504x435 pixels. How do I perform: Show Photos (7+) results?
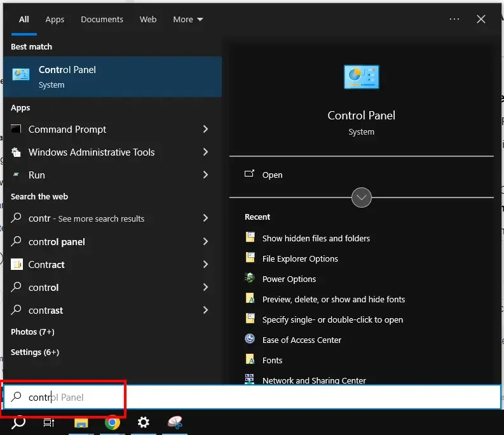point(32,331)
